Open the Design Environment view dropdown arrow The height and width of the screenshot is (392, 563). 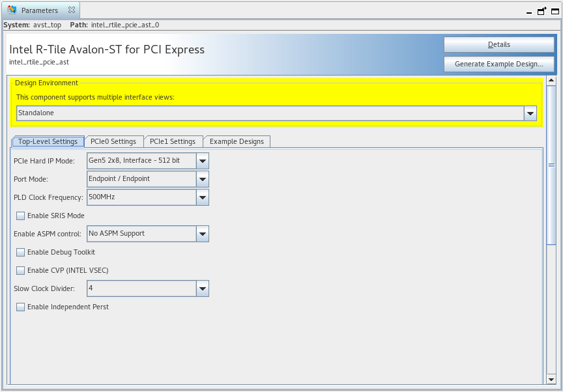click(530, 113)
